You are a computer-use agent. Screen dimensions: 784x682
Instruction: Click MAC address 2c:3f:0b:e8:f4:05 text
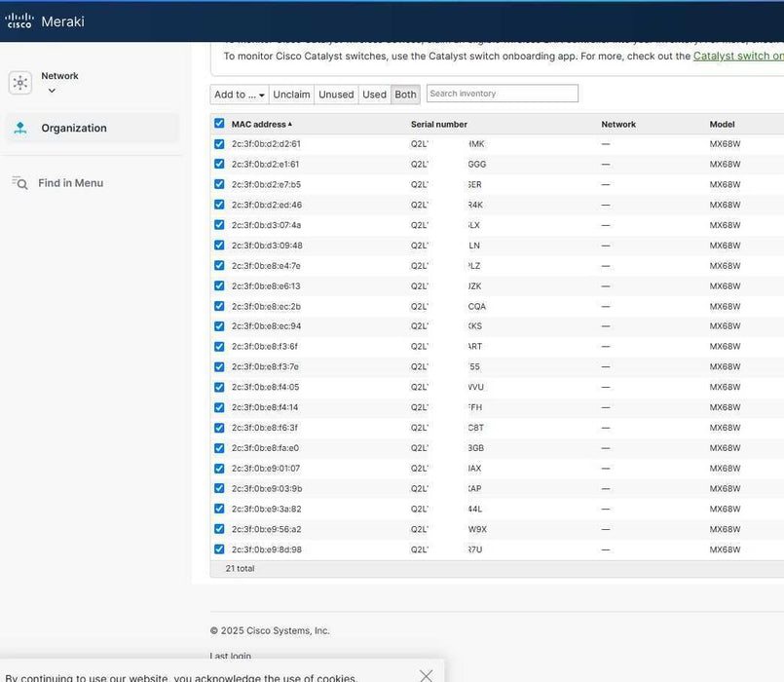(266, 388)
